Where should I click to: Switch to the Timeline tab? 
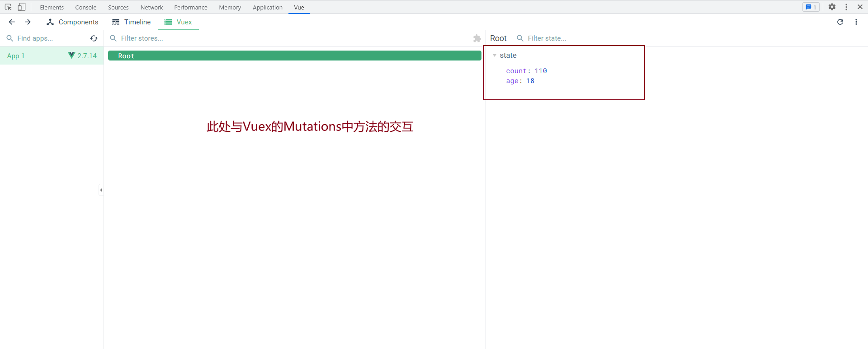(x=132, y=22)
